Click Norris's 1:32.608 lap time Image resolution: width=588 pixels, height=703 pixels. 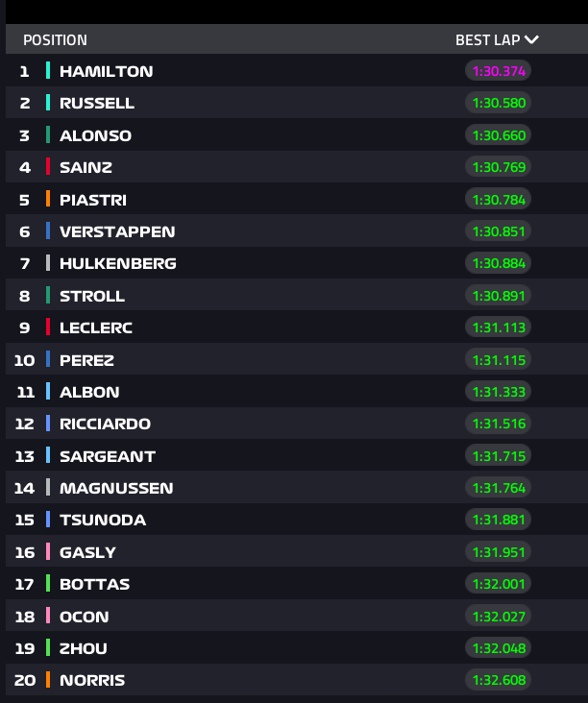click(x=499, y=680)
